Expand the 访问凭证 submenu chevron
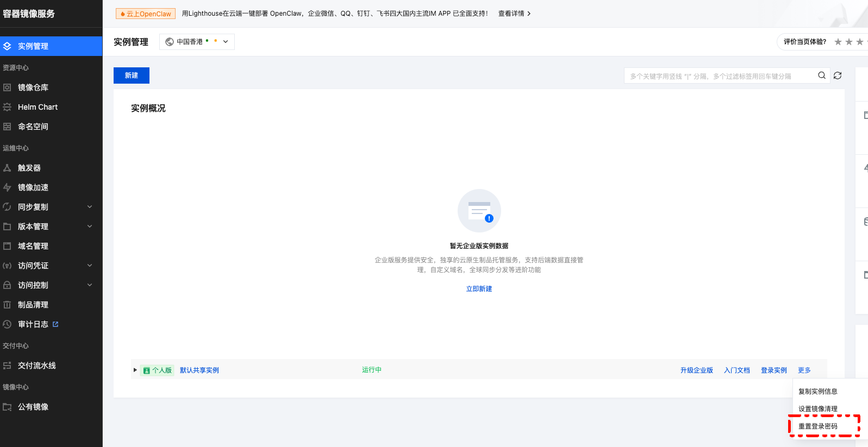 point(90,266)
